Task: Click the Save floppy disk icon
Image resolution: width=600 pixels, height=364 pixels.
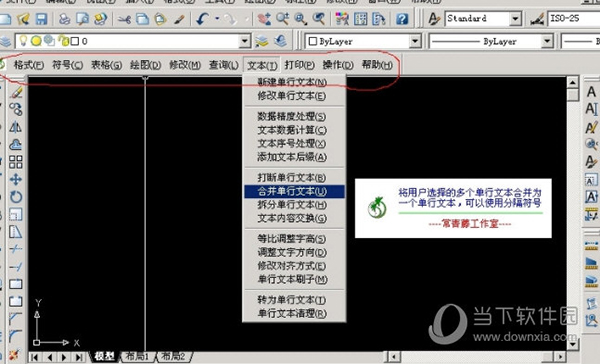Action: (41, 18)
